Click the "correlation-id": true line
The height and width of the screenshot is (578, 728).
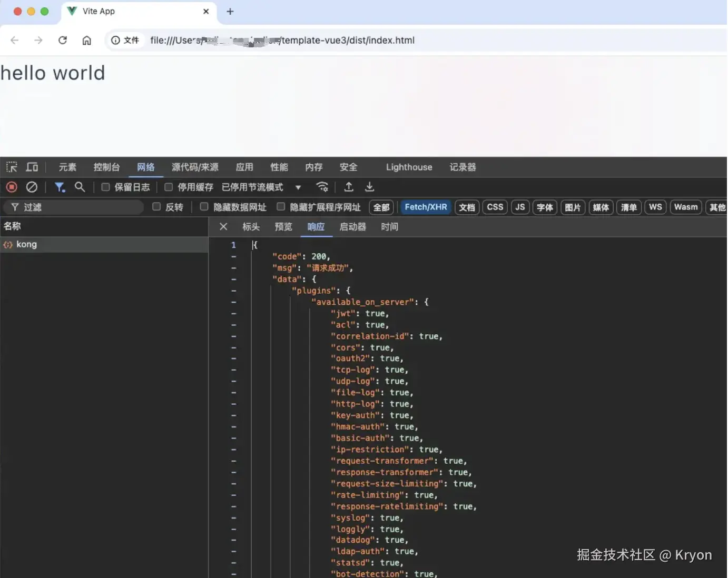coord(387,336)
